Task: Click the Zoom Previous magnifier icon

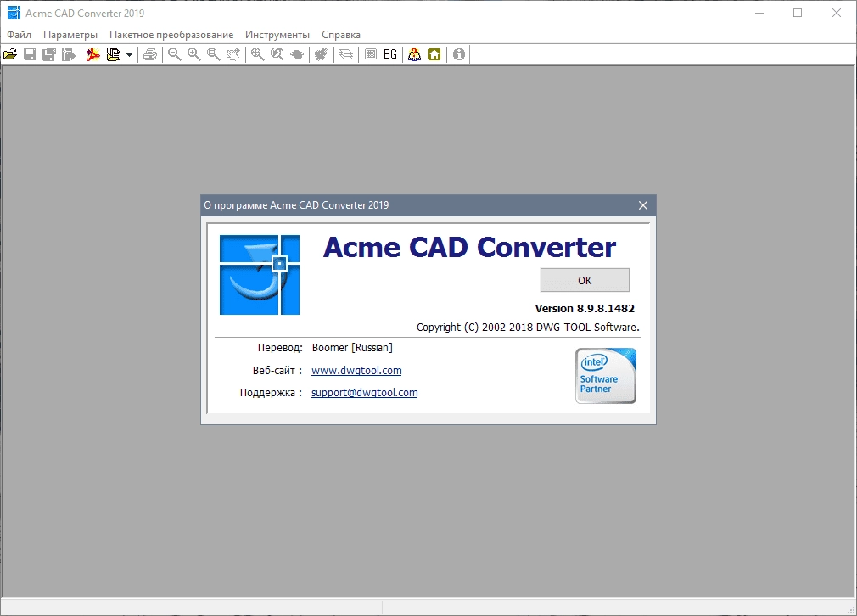Action: tap(277, 54)
